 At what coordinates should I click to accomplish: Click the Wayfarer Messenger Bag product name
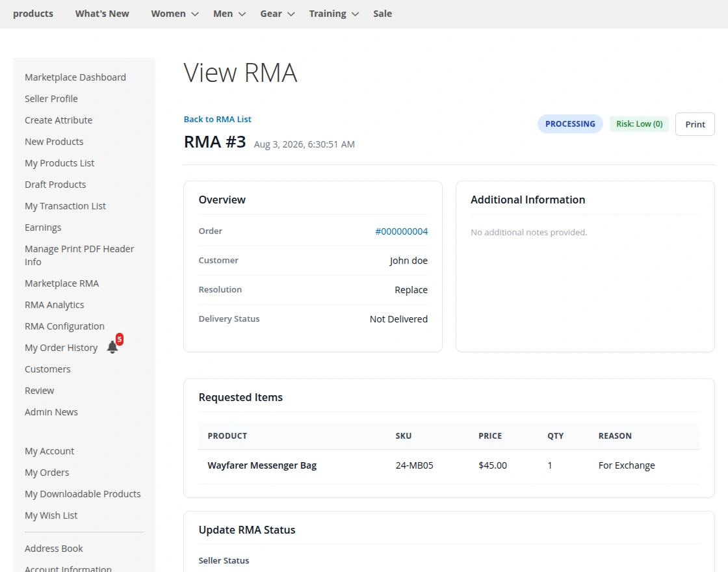pos(262,465)
